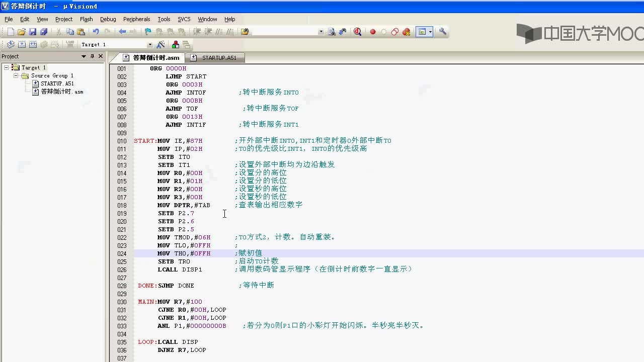Image resolution: width=644 pixels, height=362 pixels.
Task: Open the find text combo box dropdown
Action: coord(321,32)
